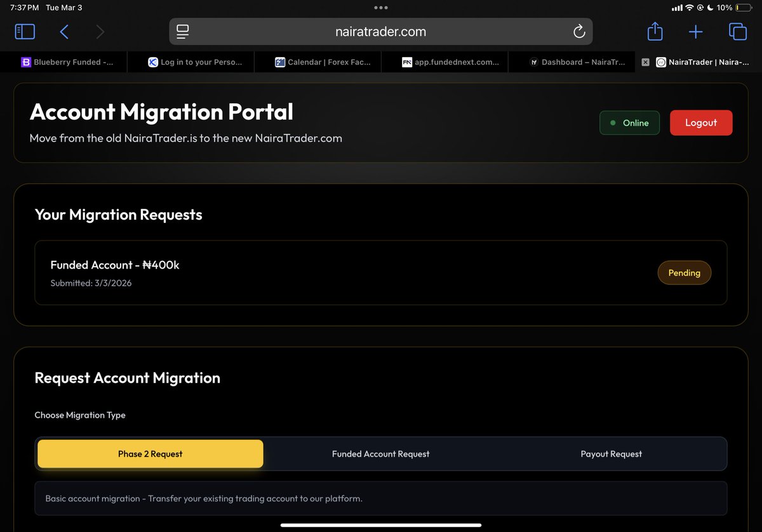Click the Pending status badge
The height and width of the screenshot is (532, 762).
click(x=684, y=272)
